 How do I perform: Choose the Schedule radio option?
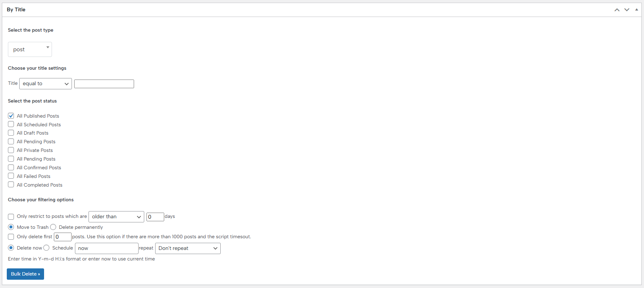[x=46, y=248]
